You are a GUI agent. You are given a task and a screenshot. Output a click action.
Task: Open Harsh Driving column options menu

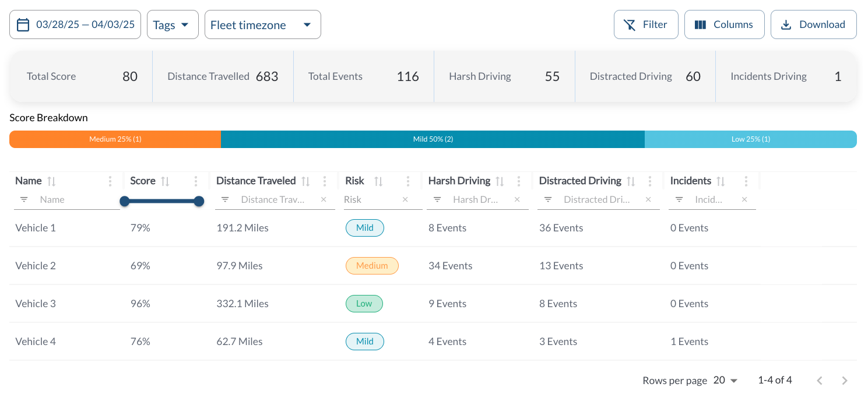[x=519, y=181]
